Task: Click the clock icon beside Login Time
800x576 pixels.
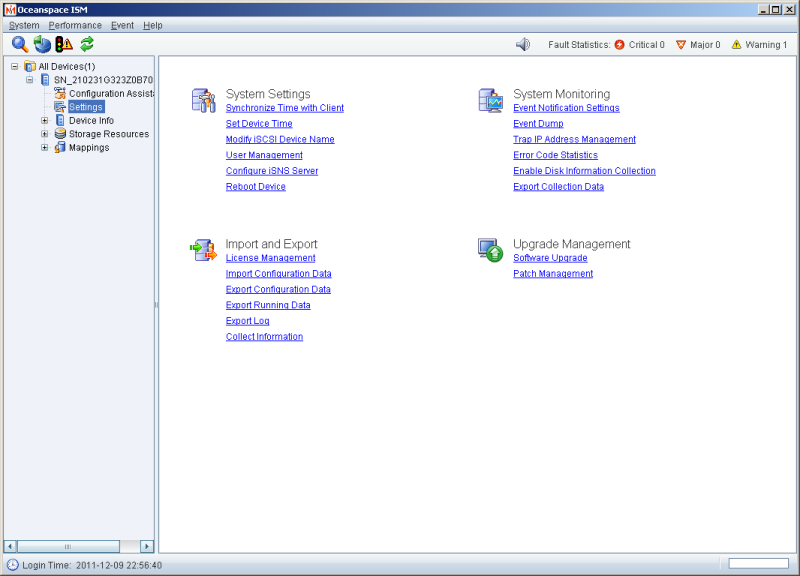Action: click(13, 565)
